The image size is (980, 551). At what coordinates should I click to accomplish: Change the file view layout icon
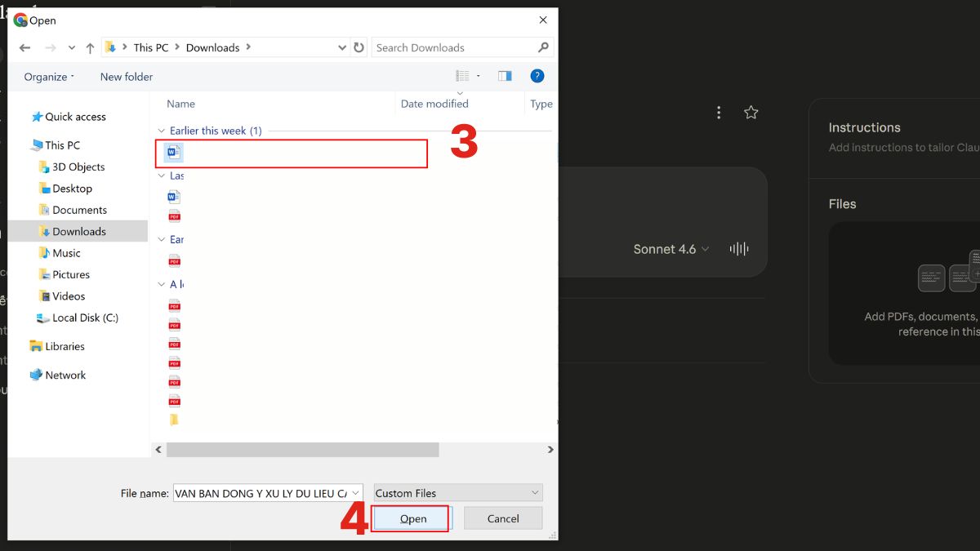point(462,76)
